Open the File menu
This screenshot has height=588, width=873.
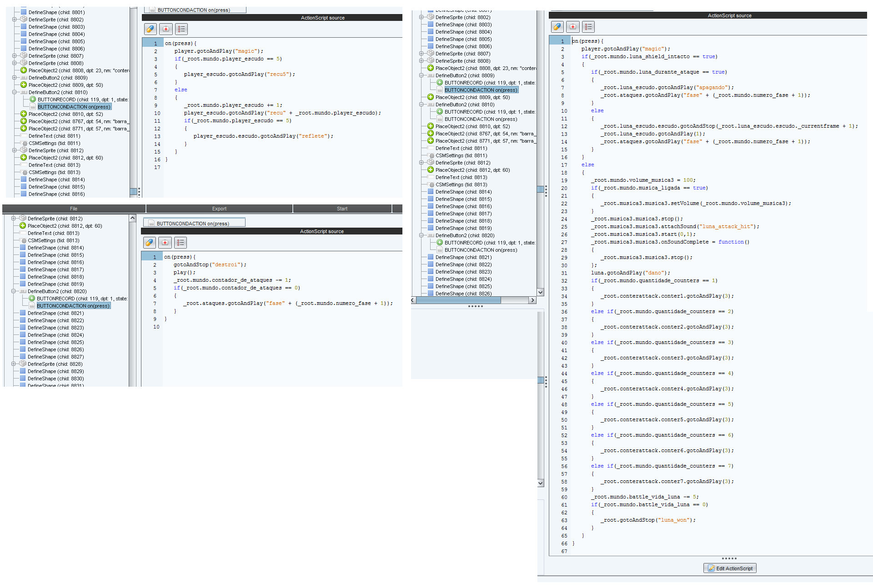point(74,209)
